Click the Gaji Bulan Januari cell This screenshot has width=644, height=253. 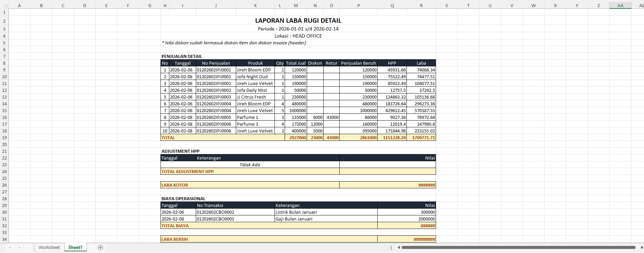[326, 219]
